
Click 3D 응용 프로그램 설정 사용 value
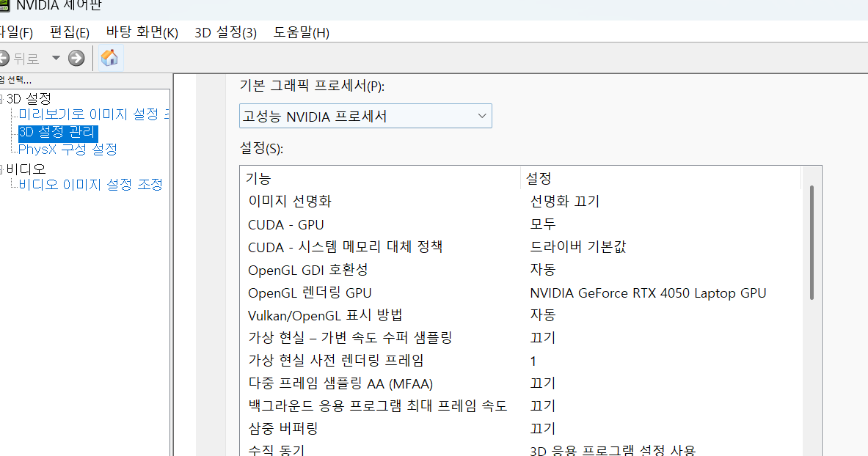click(613, 450)
